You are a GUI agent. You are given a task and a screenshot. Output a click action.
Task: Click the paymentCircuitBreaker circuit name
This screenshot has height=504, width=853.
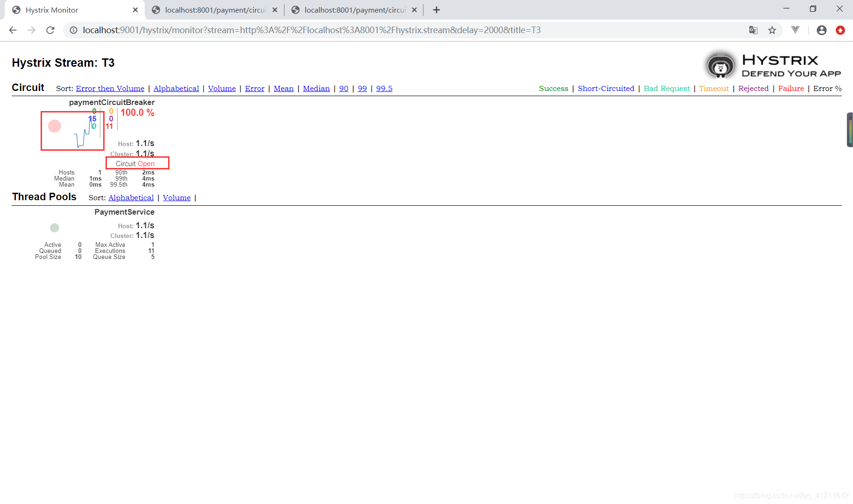[x=112, y=103]
